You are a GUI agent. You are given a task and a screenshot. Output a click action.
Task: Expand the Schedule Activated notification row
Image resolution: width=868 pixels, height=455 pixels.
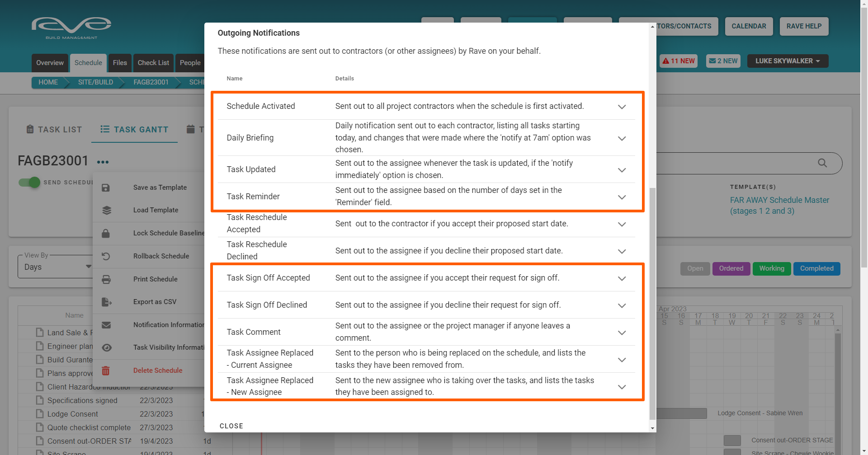pos(622,107)
